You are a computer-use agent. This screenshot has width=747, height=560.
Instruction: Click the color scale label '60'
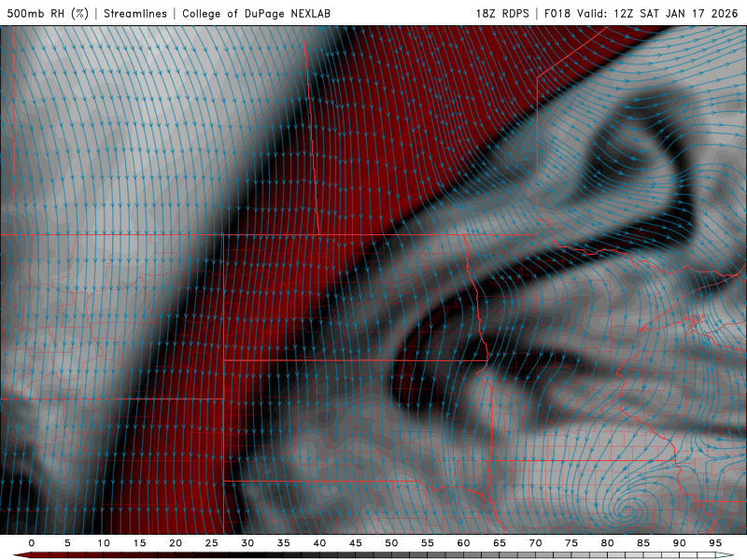click(x=463, y=543)
